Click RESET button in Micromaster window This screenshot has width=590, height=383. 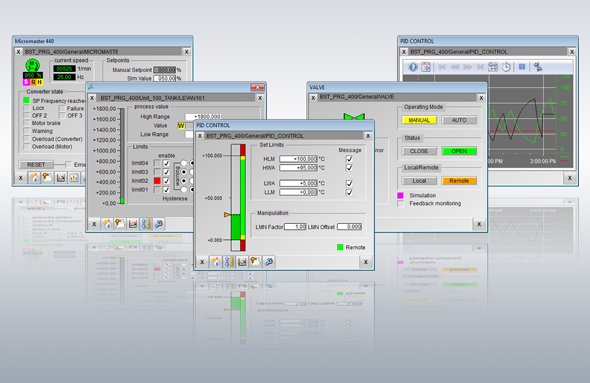coord(36,165)
